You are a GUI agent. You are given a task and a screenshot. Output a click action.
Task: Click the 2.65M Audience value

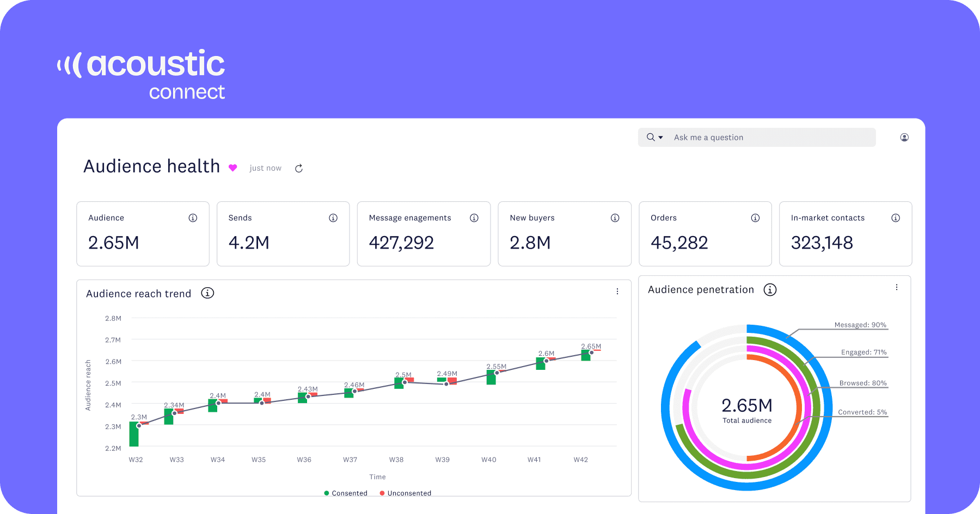(114, 243)
